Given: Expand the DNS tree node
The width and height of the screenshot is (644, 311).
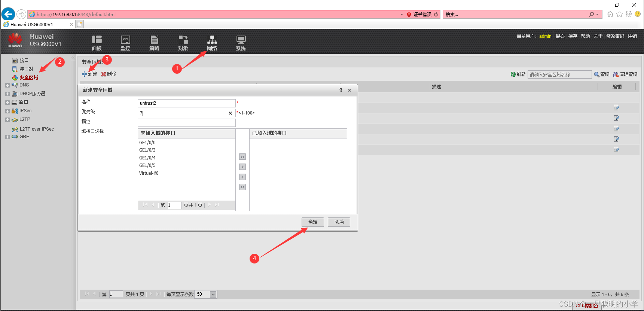Looking at the screenshot, I should coord(7,85).
